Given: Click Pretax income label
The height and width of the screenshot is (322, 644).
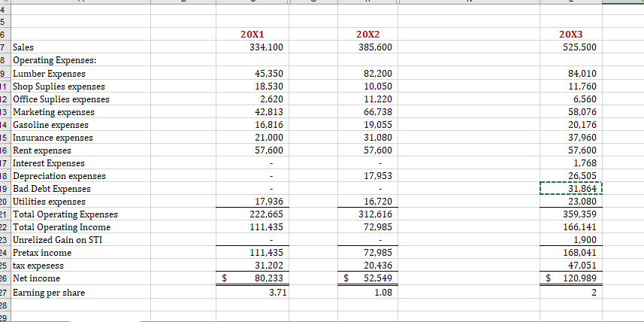Looking at the screenshot, I should point(42,253).
